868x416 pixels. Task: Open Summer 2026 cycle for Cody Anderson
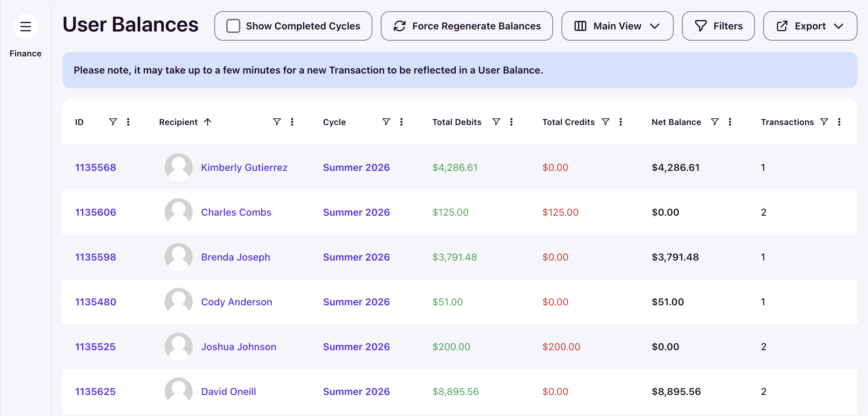tap(356, 302)
